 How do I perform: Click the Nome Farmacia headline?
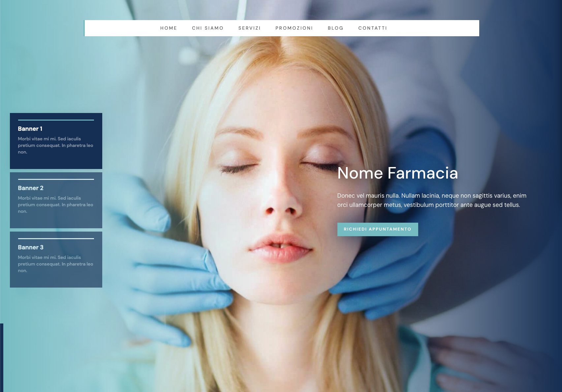397,173
